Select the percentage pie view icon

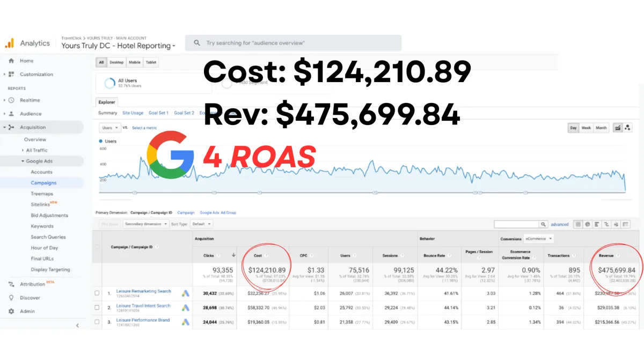(x=588, y=224)
